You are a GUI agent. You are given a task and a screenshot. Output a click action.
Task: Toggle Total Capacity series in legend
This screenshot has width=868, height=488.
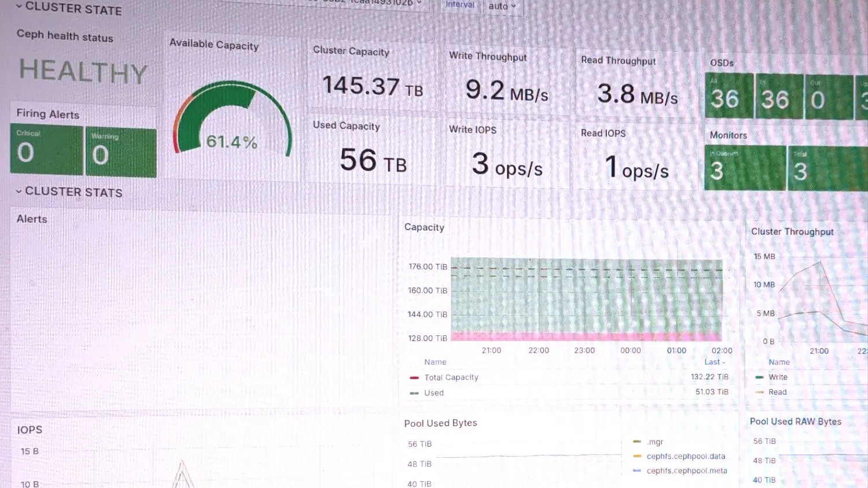click(451, 378)
